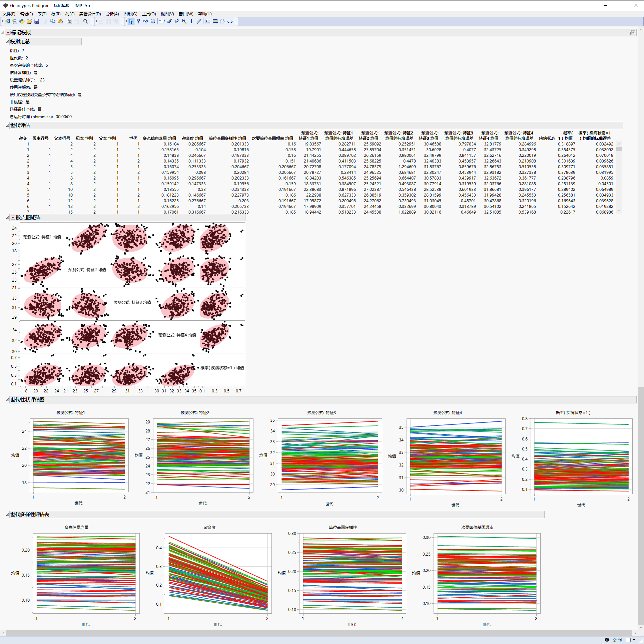Click the 父本 性别 column header
This screenshot has height=644, width=644.
[x=107, y=138]
